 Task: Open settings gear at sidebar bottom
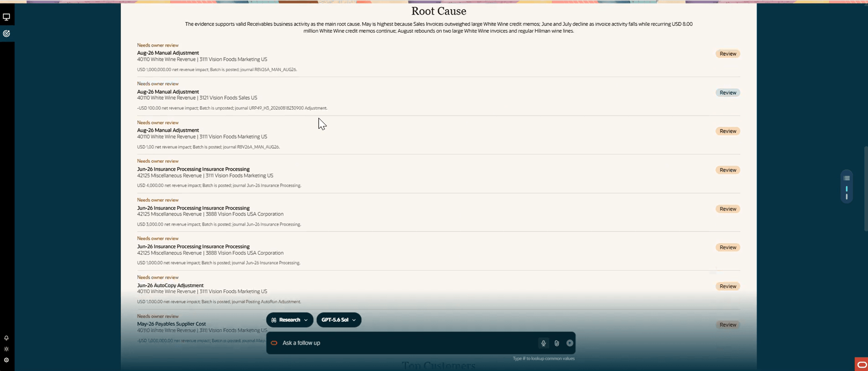(6, 360)
